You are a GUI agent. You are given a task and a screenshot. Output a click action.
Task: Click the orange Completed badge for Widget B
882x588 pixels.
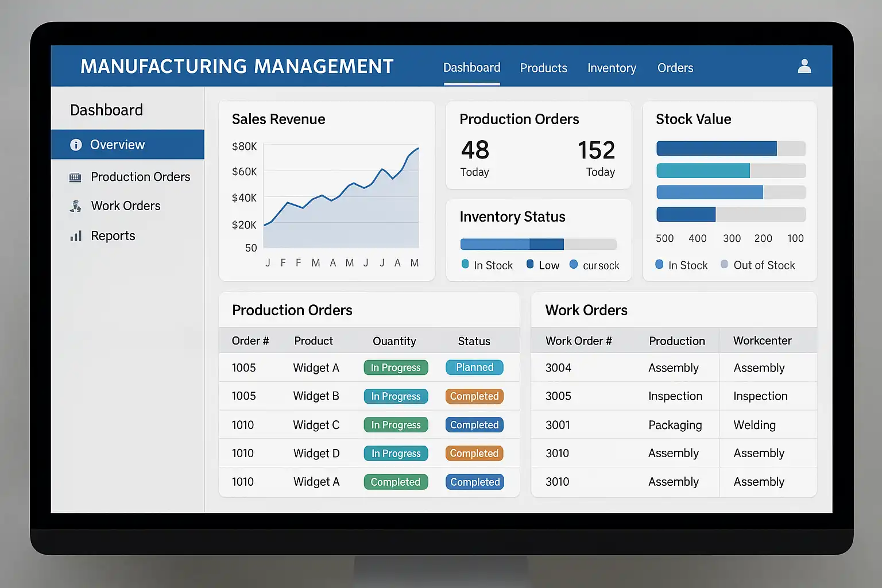click(474, 396)
